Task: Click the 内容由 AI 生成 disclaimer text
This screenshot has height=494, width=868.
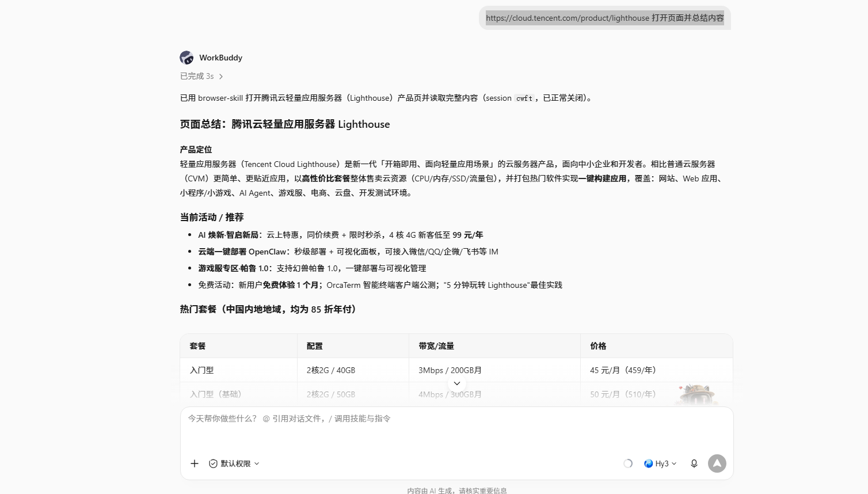Action: [457, 491]
